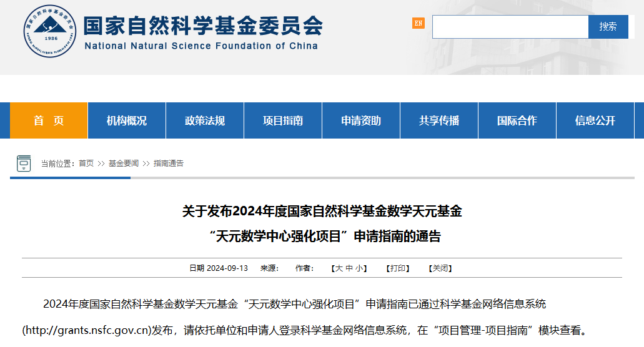644x347 pixels.
Task: Click the 作者 label
Action: click(304, 268)
